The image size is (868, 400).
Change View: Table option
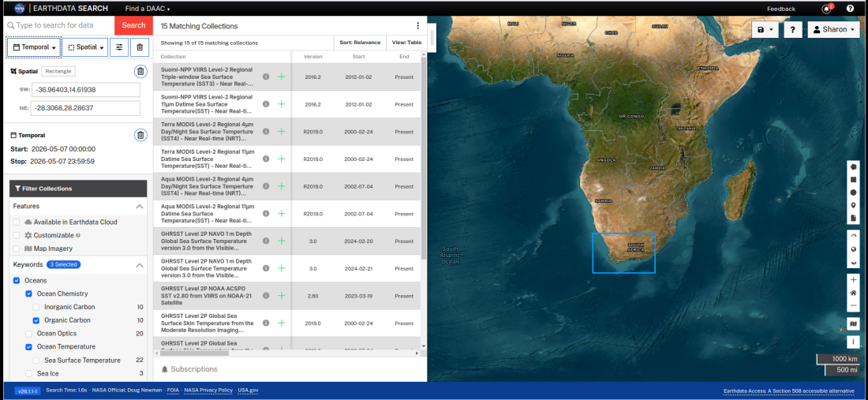coord(406,43)
